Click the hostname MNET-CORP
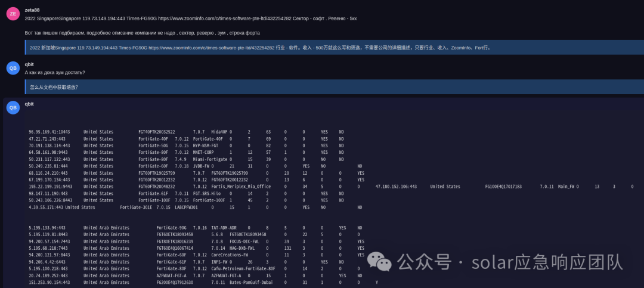Image resolution: width=644 pixels, height=288 pixels. tap(203, 153)
